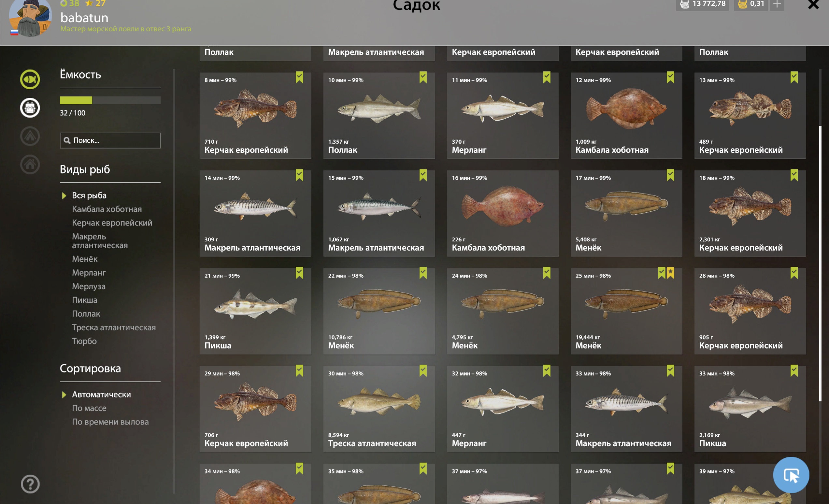Sort fish Автоматически
Image resolution: width=829 pixels, height=504 pixels.
101,395
